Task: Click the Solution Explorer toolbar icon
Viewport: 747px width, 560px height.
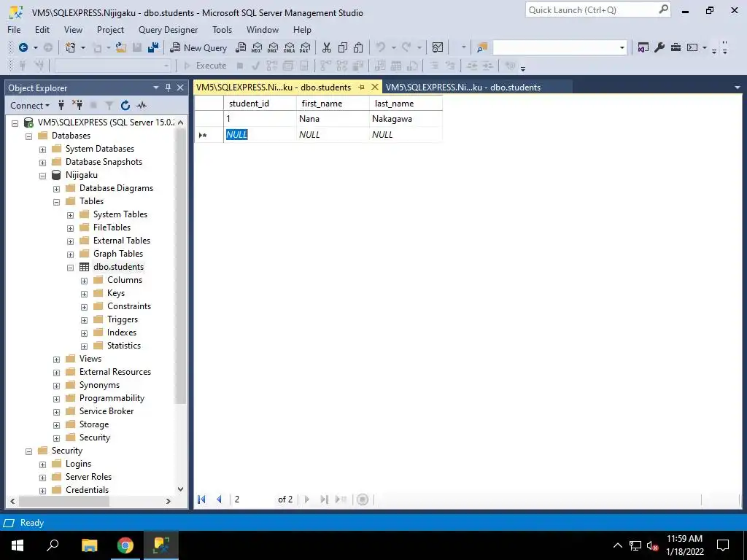Action: tap(643, 47)
